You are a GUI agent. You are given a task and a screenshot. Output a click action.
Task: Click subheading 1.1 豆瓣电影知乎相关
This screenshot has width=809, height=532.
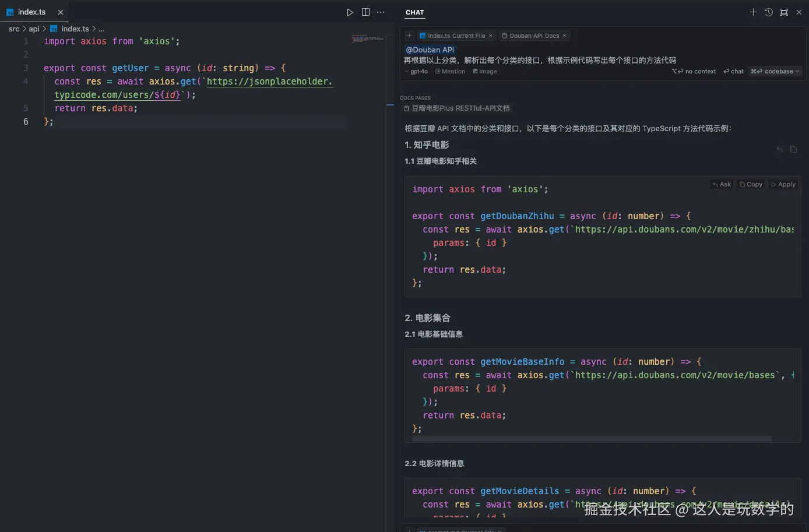click(x=441, y=161)
